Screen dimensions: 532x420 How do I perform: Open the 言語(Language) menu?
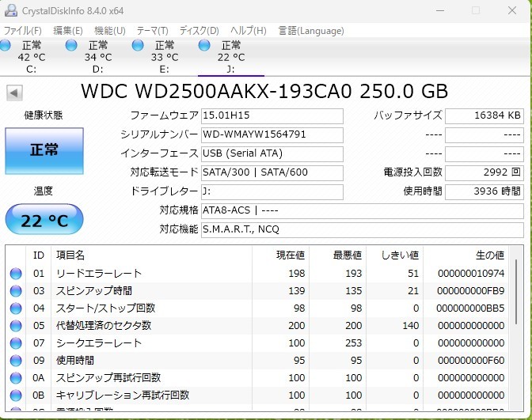(x=311, y=31)
